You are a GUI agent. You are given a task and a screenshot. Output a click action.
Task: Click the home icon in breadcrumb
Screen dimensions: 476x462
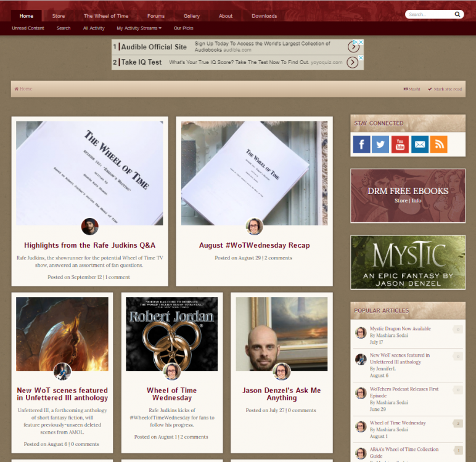17,89
